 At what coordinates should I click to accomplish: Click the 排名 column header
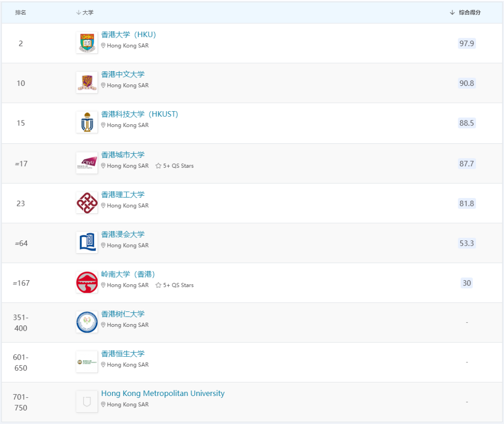click(x=21, y=13)
